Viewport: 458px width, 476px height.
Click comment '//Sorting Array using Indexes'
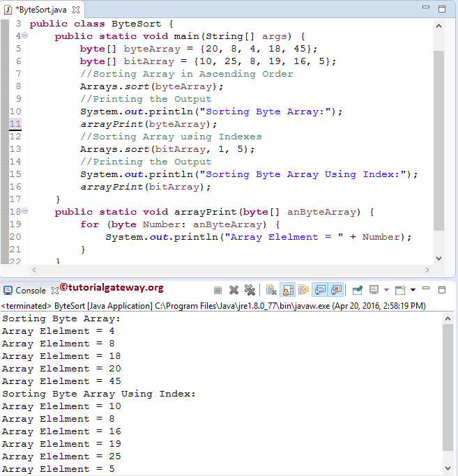coord(171,137)
